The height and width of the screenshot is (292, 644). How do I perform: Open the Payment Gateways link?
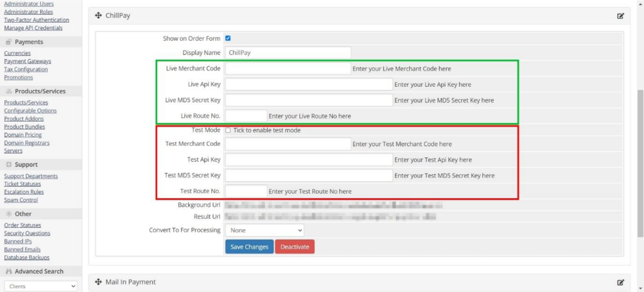[x=28, y=61]
